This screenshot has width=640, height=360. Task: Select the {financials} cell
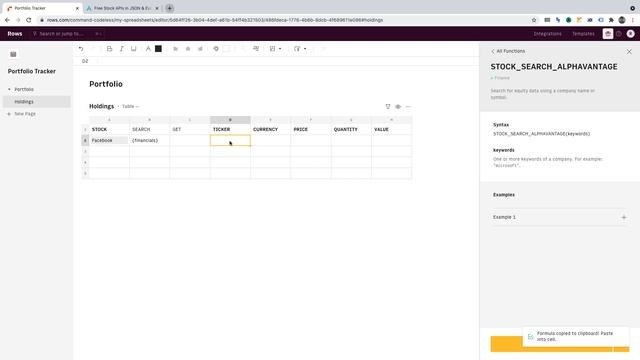[149, 140]
